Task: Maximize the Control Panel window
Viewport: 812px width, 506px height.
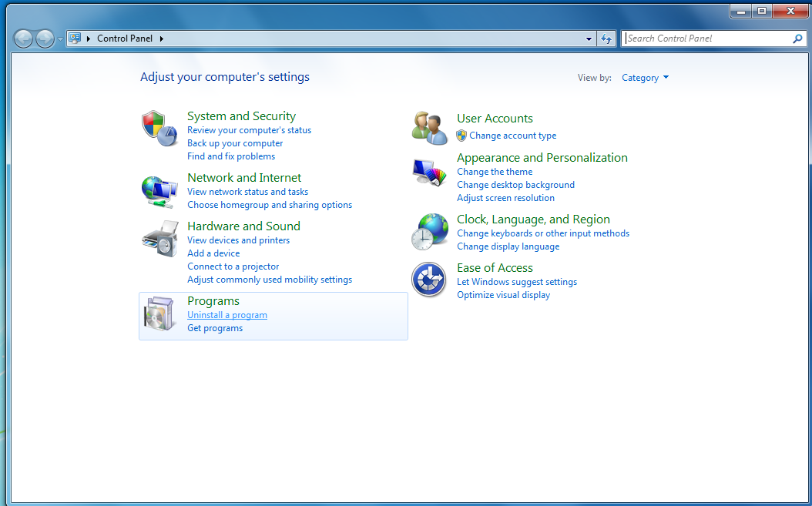Action: tap(762, 11)
